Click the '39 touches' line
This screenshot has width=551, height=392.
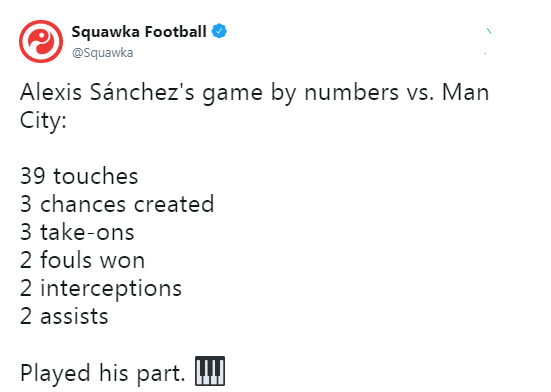pos(79,176)
